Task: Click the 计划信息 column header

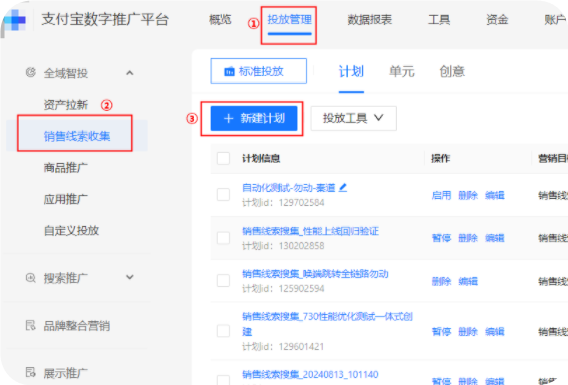Action: coord(261,158)
